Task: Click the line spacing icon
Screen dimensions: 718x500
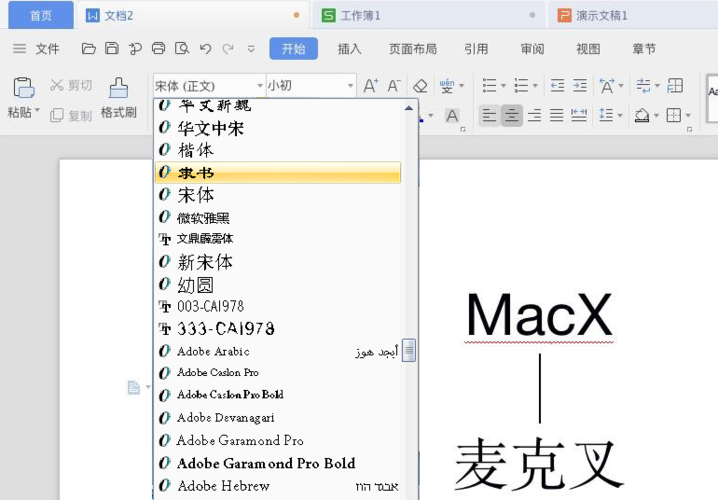Action: click(606, 115)
